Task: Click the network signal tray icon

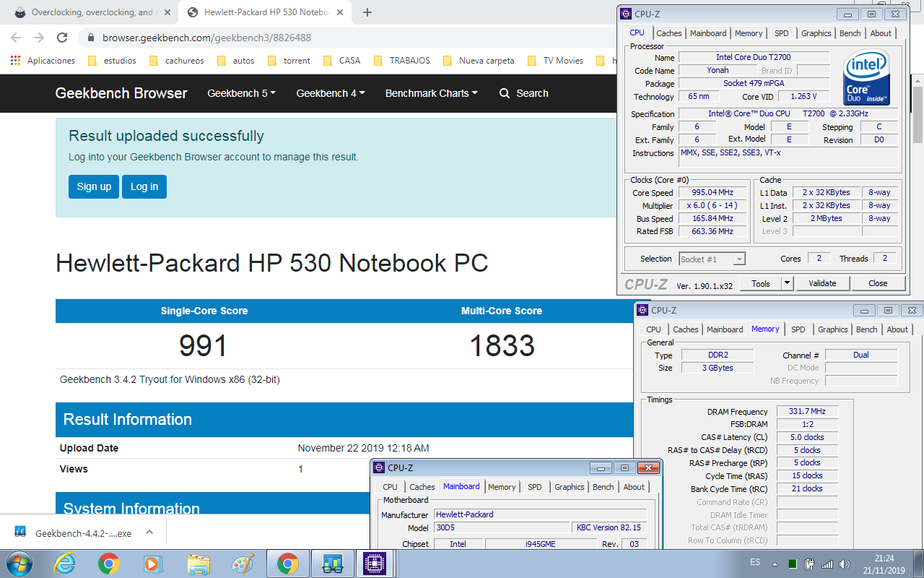Action: [827, 564]
